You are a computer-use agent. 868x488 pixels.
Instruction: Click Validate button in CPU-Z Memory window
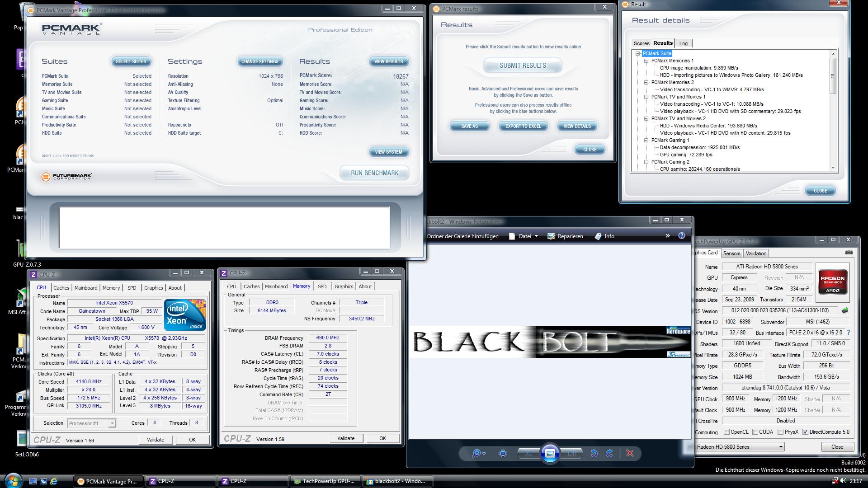pyautogui.click(x=345, y=438)
